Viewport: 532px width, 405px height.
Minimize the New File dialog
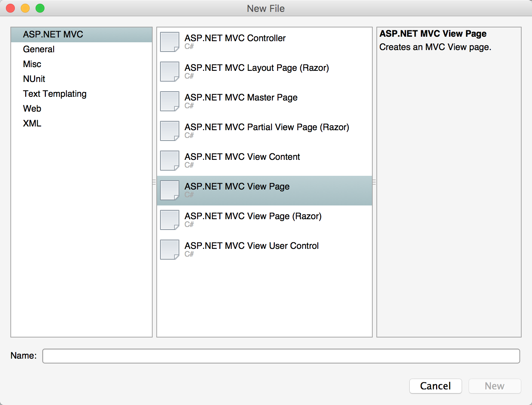point(25,8)
